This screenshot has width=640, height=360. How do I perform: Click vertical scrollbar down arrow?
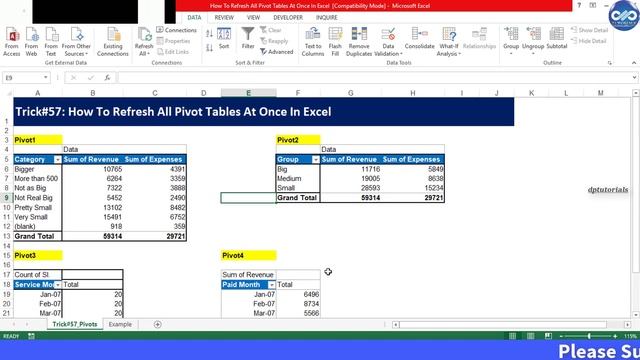click(636, 315)
